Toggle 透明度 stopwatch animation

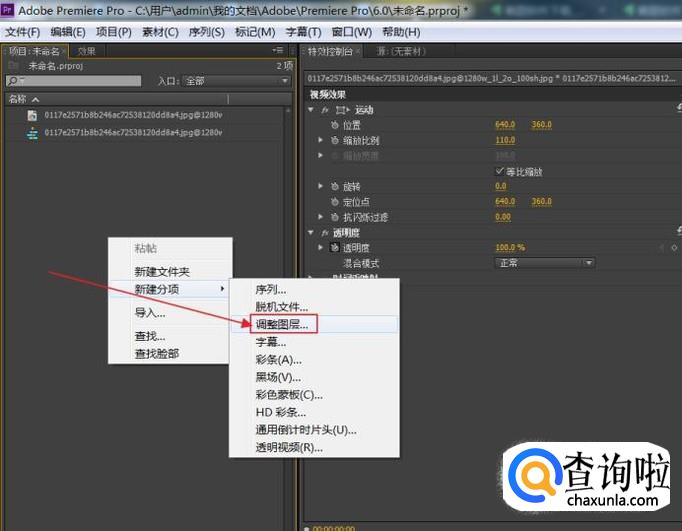pos(334,247)
